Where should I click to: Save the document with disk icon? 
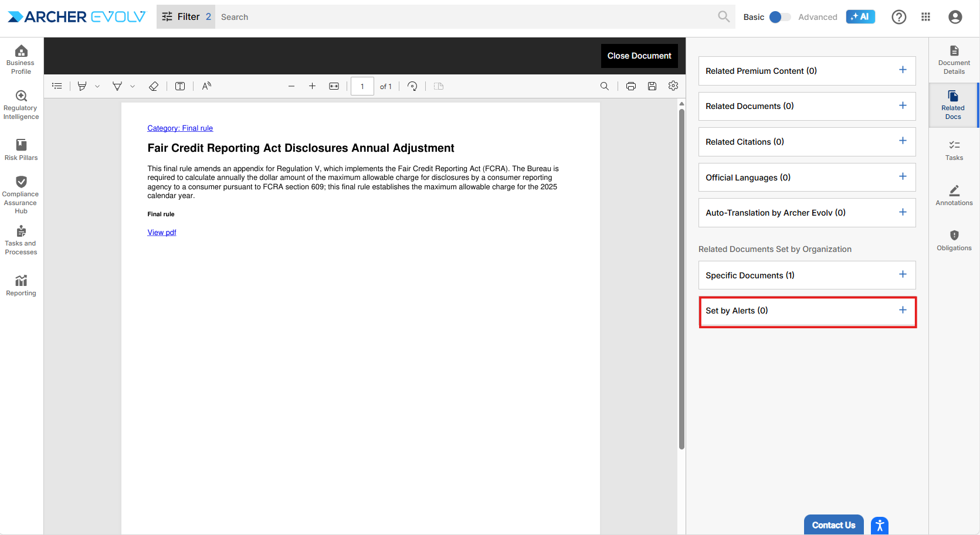click(x=652, y=86)
